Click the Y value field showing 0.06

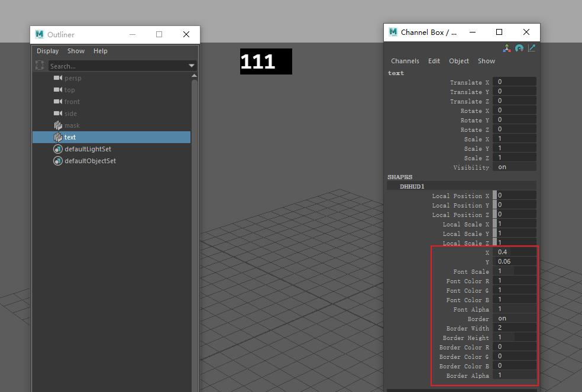pos(515,262)
